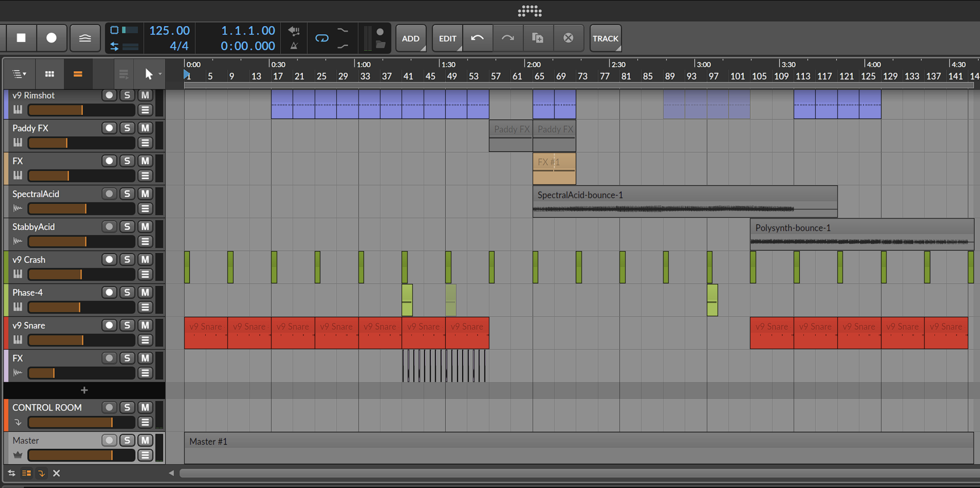Open the ADD menu button
This screenshot has height=488, width=980.
(x=411, y=38)
